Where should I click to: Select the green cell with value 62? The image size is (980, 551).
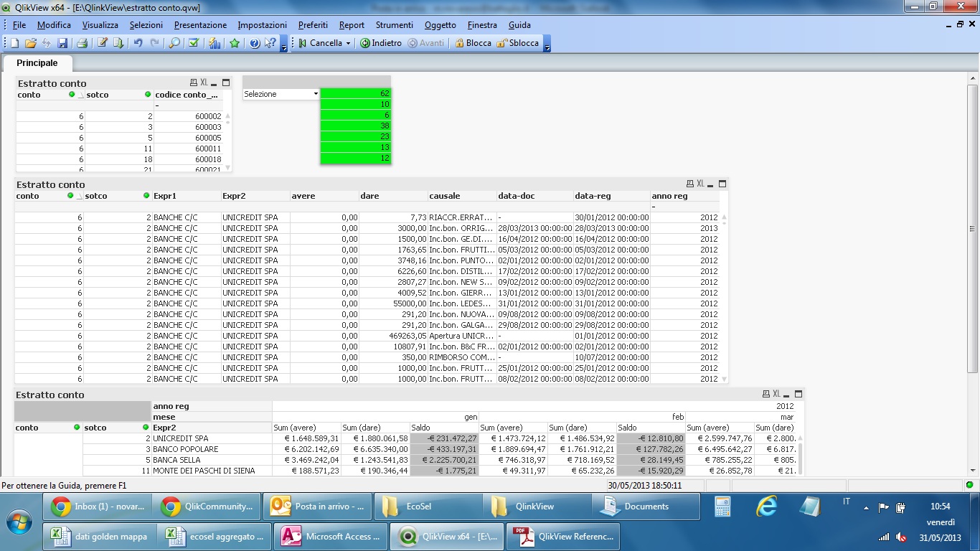tap(356, 94)
